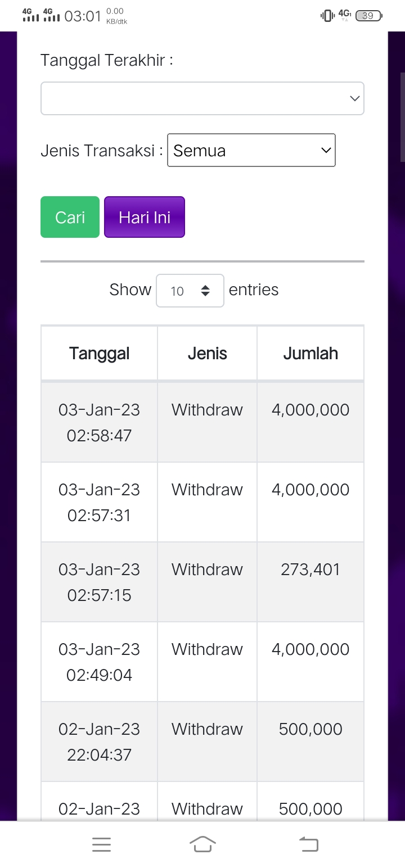Tap the 02:49:04 withdraw date cell
Screen dimensions: 405x868
pos(99,662)
